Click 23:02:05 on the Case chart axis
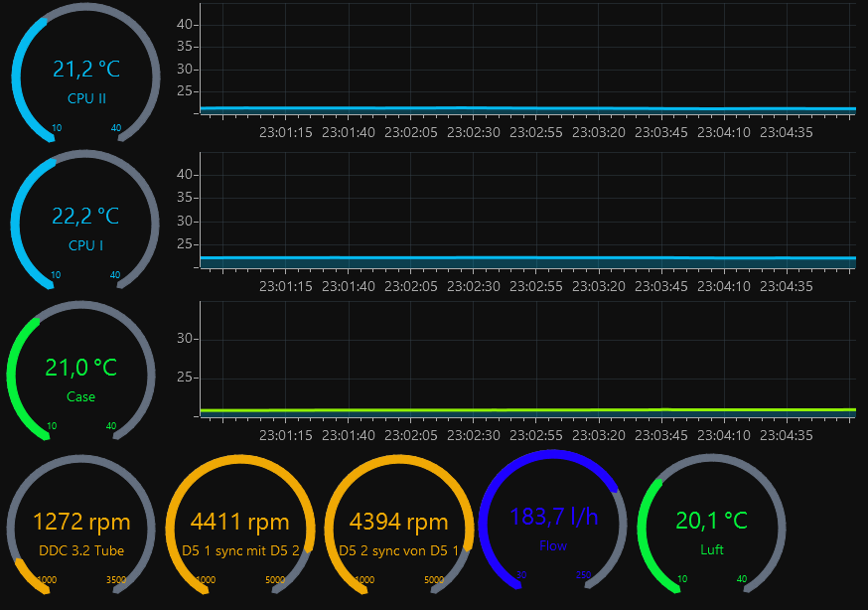The width and height of the screenshot is (868, 610). (x=411, y=435)
